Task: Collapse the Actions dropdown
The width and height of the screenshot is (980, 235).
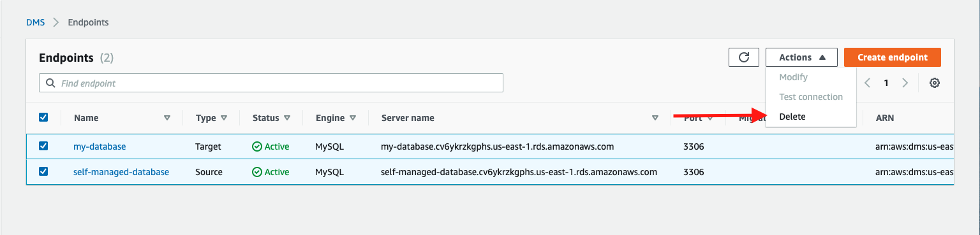Action: (x=802, y=57)
